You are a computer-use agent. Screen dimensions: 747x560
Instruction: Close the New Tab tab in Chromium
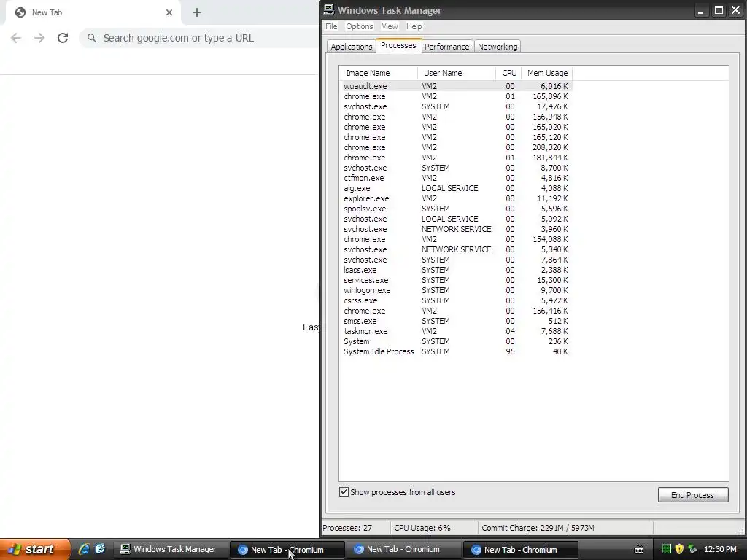tap(169, 12)
